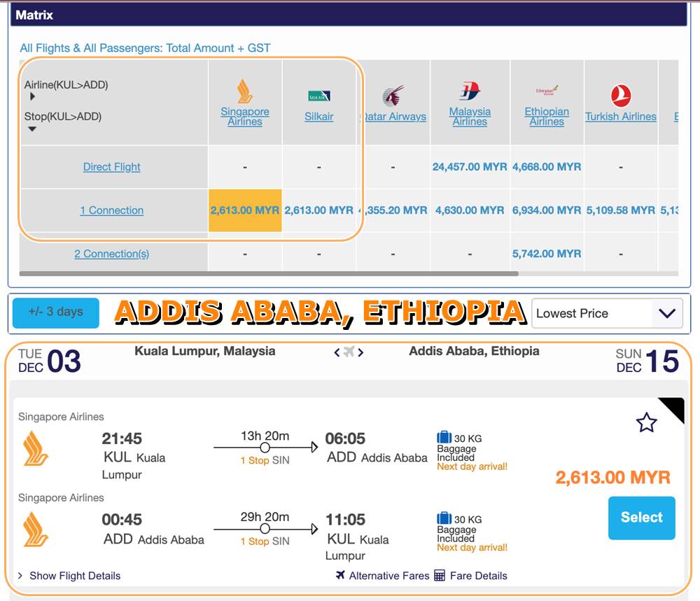
Task: Expand the Airline(KUL>ADD) arrow
Action: 32,97
